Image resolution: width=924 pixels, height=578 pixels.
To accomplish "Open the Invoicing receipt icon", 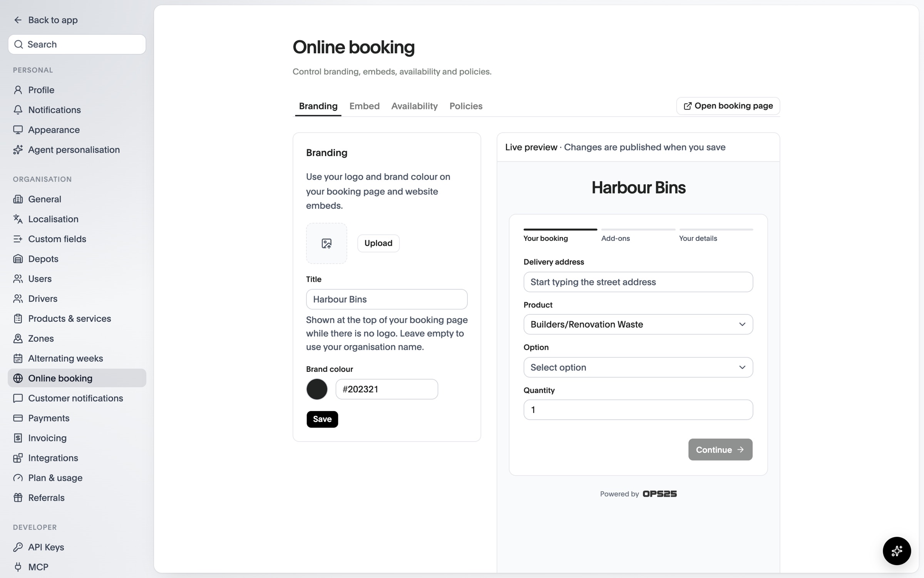I will [x=18, y=438].
